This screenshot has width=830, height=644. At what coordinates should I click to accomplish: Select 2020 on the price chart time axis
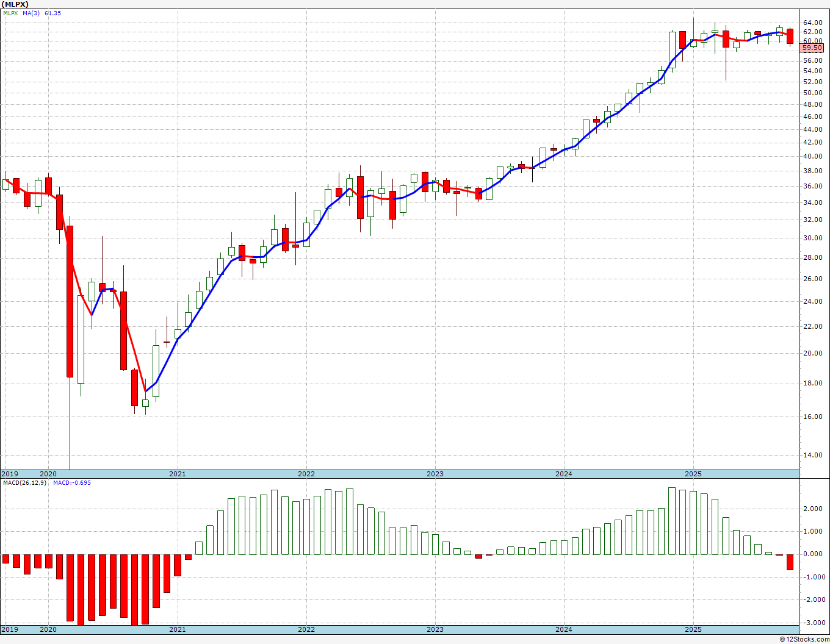point(48,474)
